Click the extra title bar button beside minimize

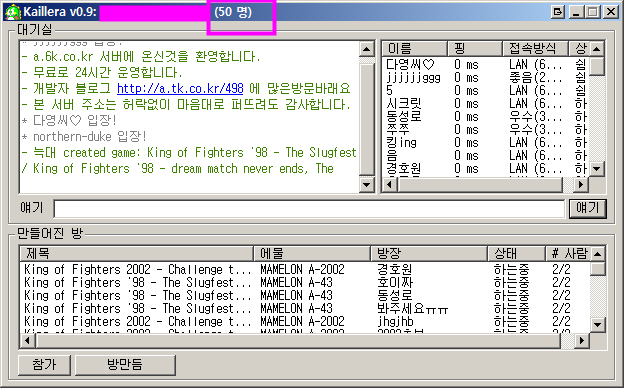pos(558,12)
